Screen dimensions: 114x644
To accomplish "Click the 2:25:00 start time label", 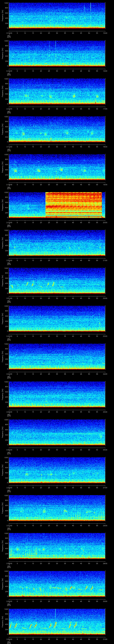I will coord(9,450).
